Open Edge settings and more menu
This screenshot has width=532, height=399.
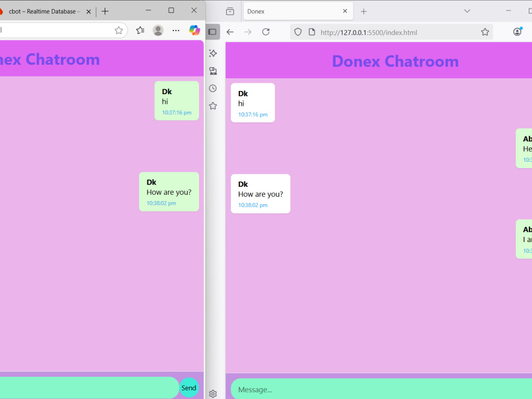point(176,30)
